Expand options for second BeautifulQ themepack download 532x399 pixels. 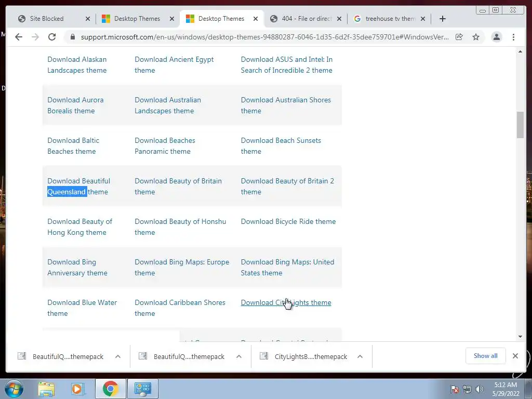point(239,356)
